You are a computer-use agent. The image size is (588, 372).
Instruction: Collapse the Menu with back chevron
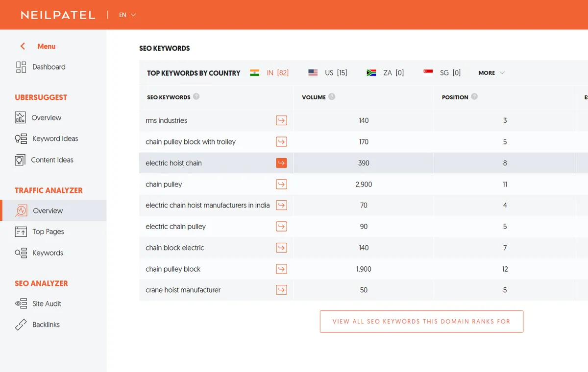tap(23, 46)
